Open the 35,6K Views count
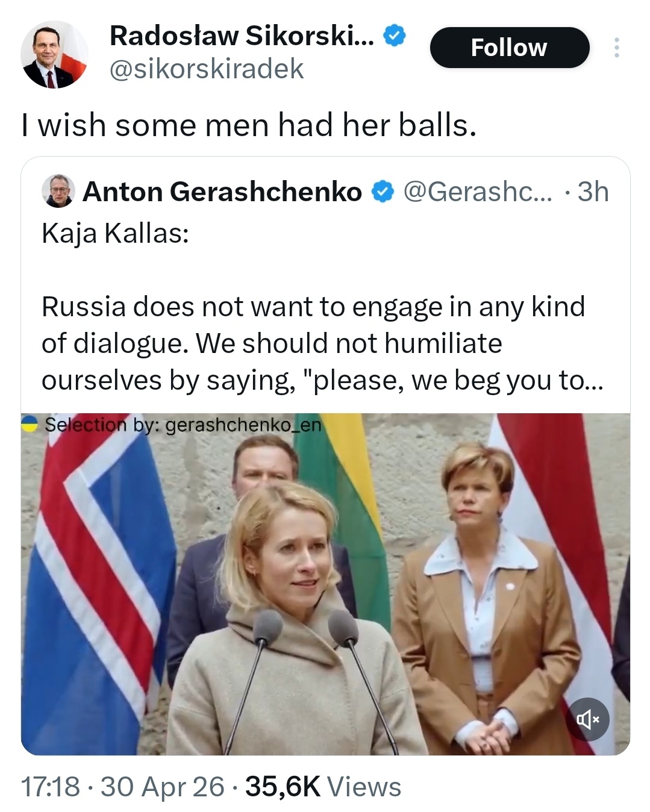Image resolution: width=650 pixels, height=812 pixels. (323, 787)
